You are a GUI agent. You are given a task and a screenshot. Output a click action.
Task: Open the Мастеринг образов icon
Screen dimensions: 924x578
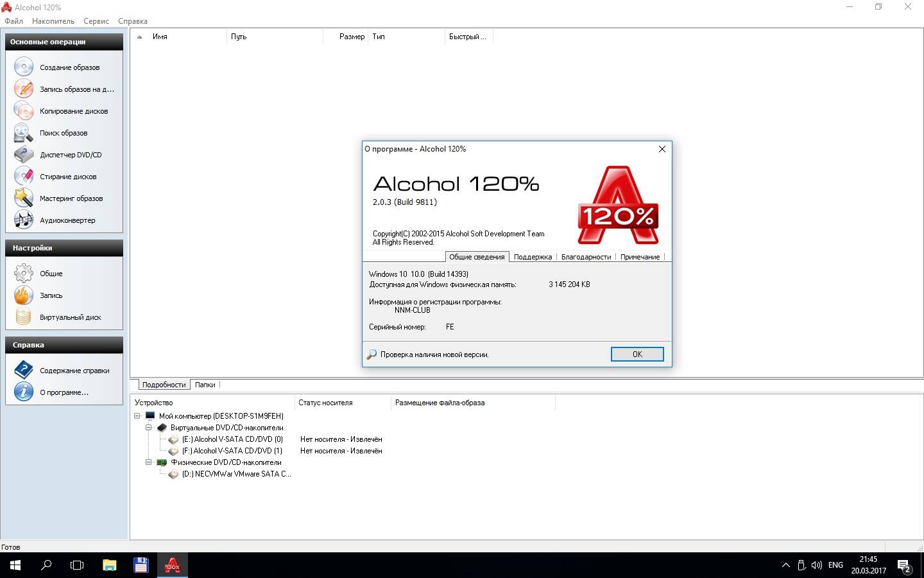(24, 198)
